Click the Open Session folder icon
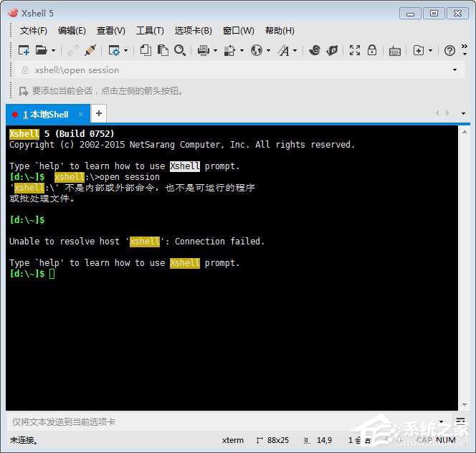 pos(42,50)
